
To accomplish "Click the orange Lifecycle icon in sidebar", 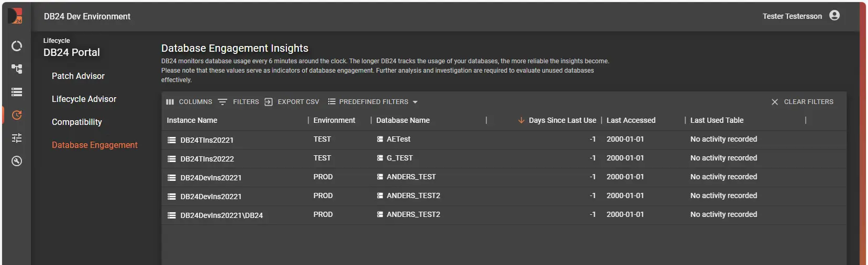I will [x=17, y=115].
